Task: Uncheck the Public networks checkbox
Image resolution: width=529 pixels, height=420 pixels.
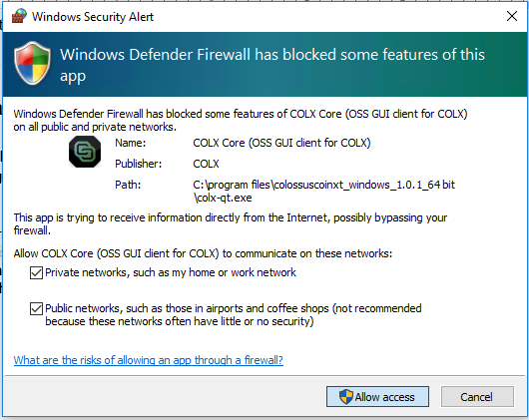Action: pyautogui.click(x=36, y=308)
